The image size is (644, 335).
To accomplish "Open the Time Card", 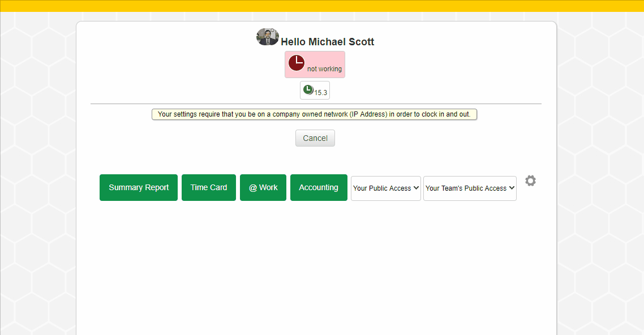I will 209,188.
